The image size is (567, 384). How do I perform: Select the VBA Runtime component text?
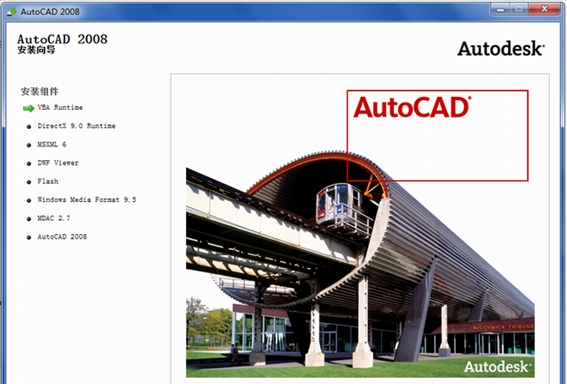click(60, 107)
